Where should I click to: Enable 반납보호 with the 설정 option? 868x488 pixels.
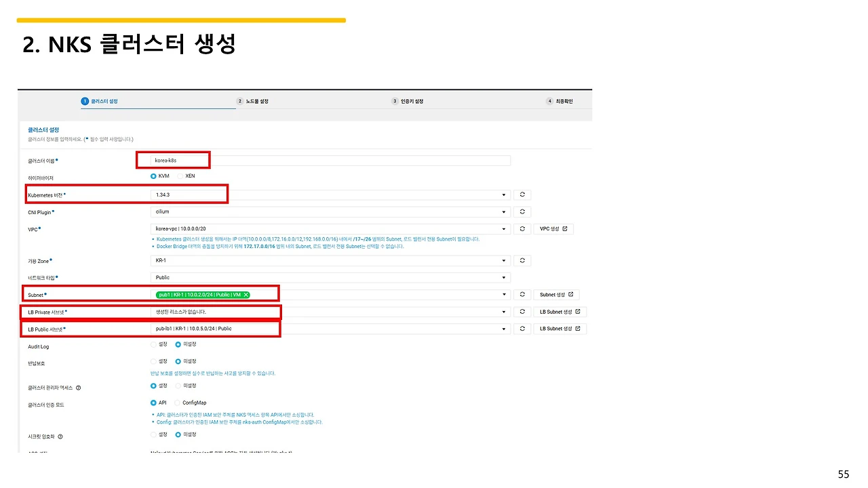(153, 361)
